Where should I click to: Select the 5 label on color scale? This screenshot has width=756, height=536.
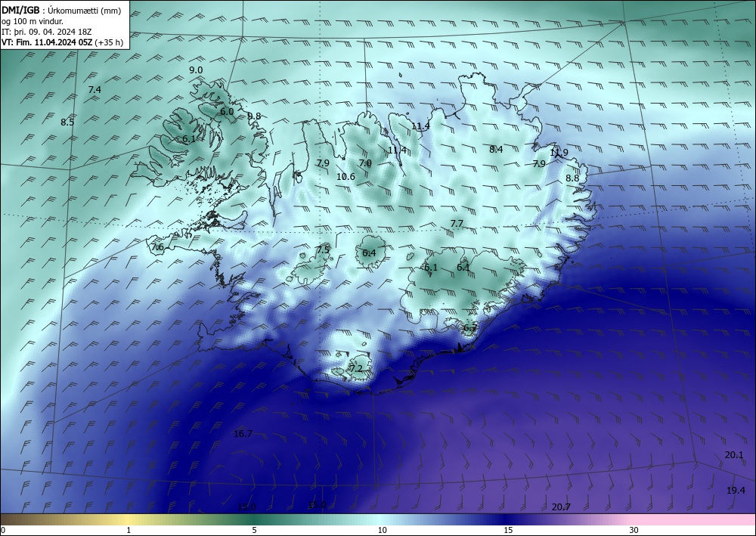[254, 530]
